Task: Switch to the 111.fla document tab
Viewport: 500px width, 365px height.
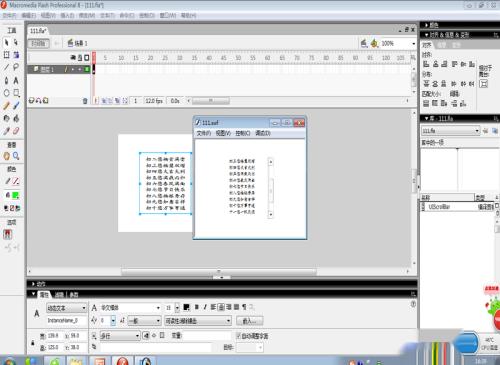Action: coord(38,31)
